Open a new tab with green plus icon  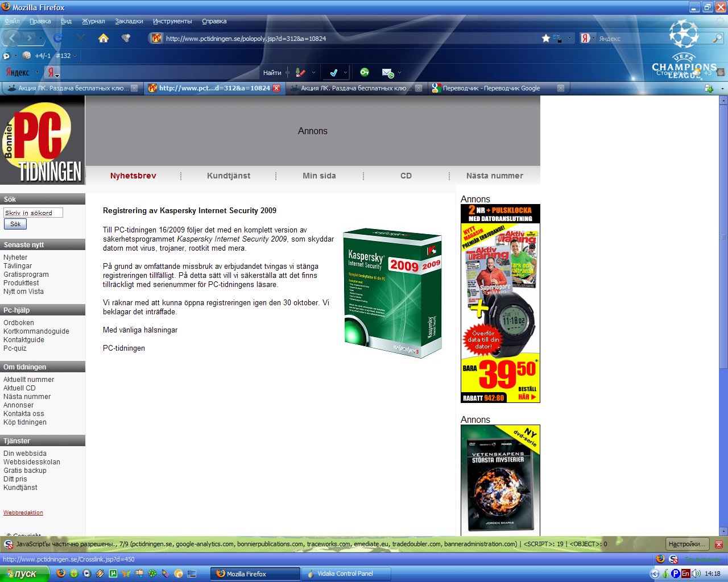709,88
